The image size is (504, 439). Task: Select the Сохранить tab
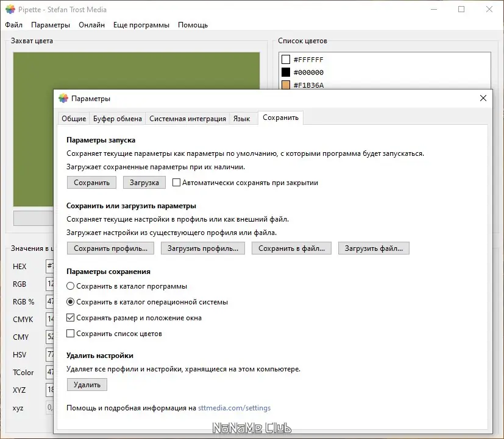(280, 118)
